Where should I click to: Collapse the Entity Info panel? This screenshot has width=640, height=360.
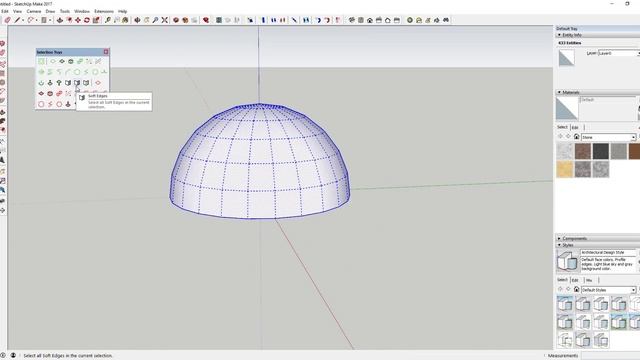tap(559, 35)
